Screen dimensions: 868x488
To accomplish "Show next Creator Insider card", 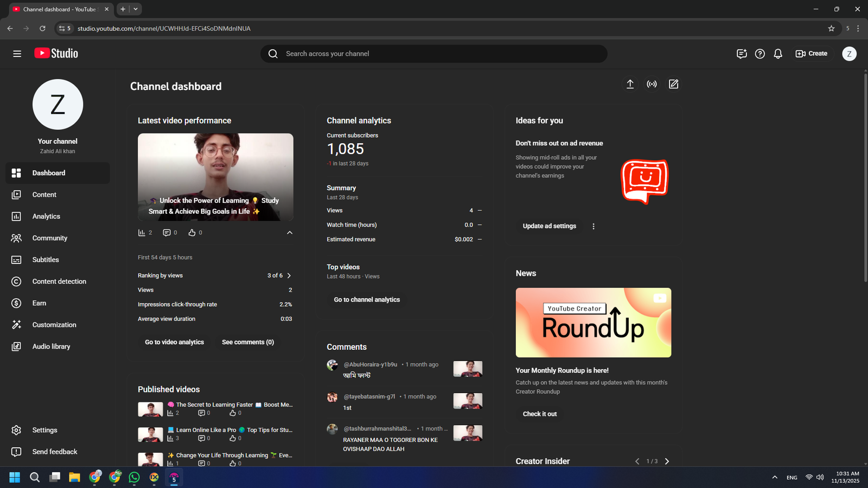I will (667, 461).
